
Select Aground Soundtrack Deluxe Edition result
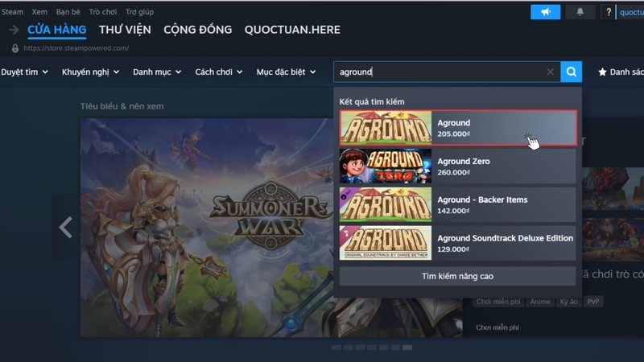457,243
